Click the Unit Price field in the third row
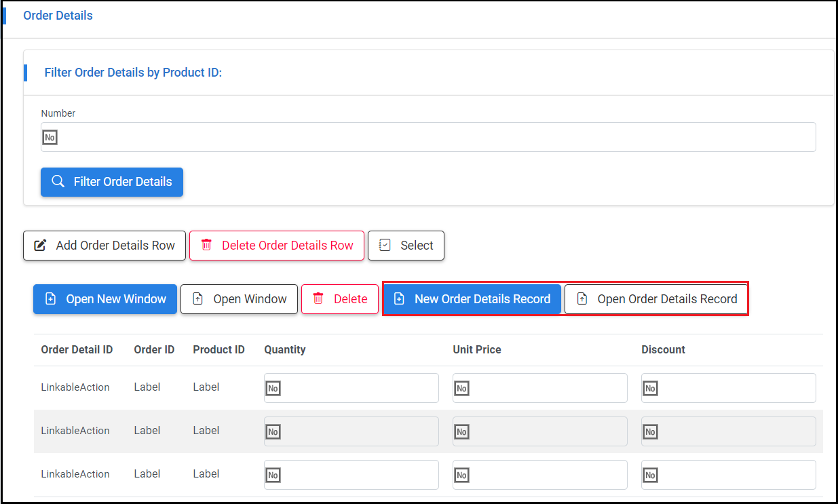Viewport: 838px width, 504px height. (x=540, y=475)
